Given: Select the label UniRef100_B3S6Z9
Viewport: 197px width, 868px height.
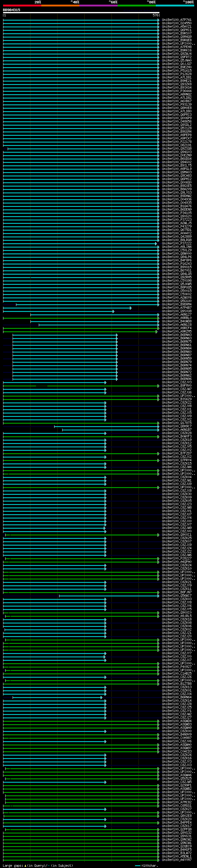Looking at the screenshot, I should (177, 399).
